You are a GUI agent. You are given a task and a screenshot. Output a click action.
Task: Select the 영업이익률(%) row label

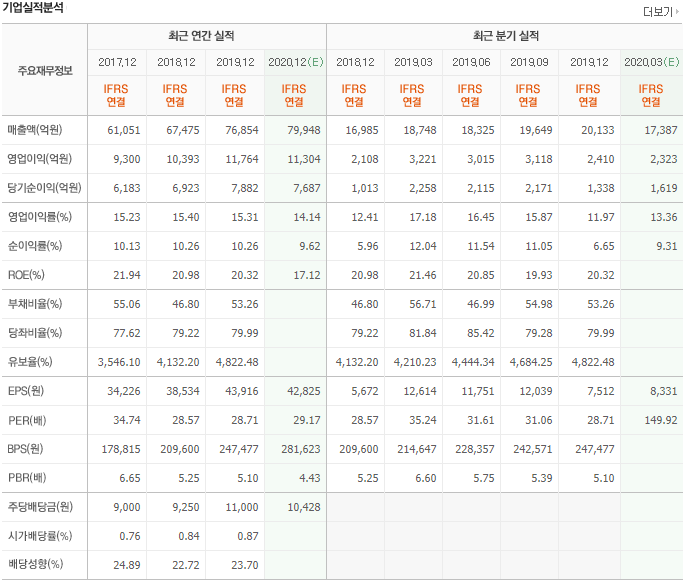coord(40,217)
